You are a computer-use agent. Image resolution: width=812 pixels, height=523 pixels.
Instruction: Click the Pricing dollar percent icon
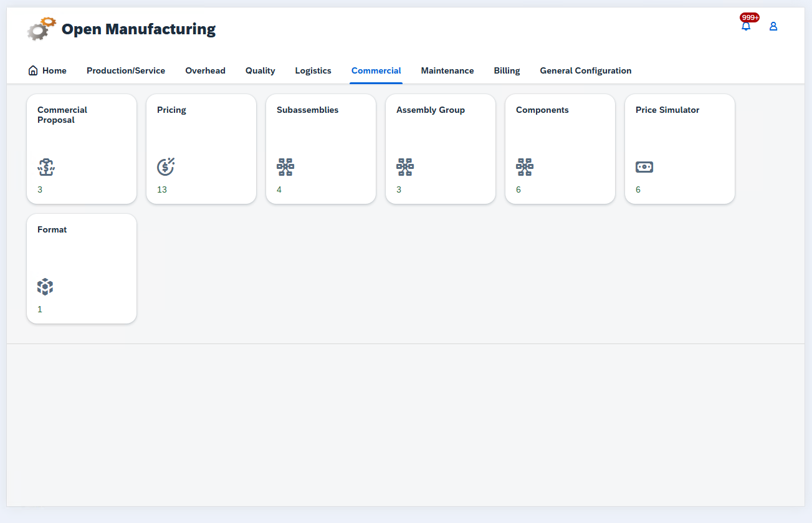click(166, 166)
